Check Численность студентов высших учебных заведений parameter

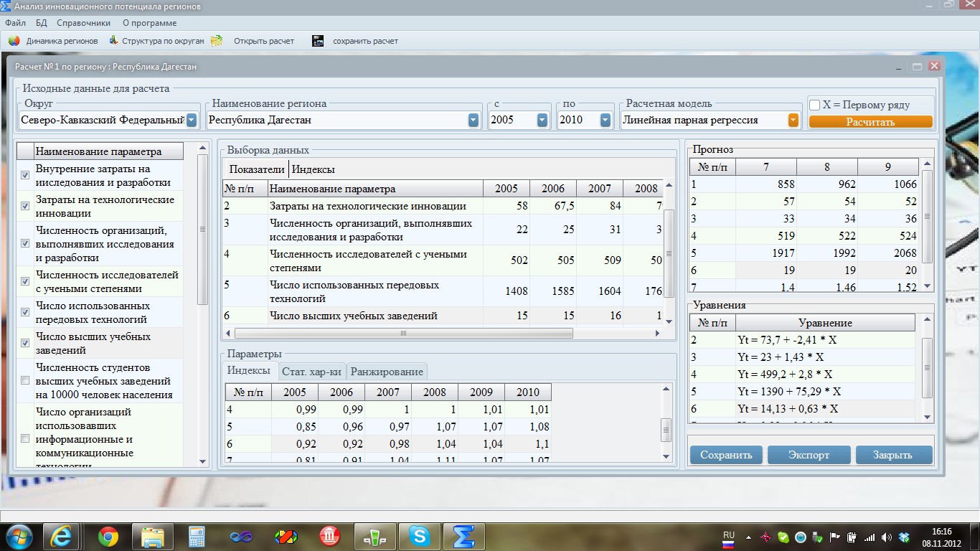[24, 380]
